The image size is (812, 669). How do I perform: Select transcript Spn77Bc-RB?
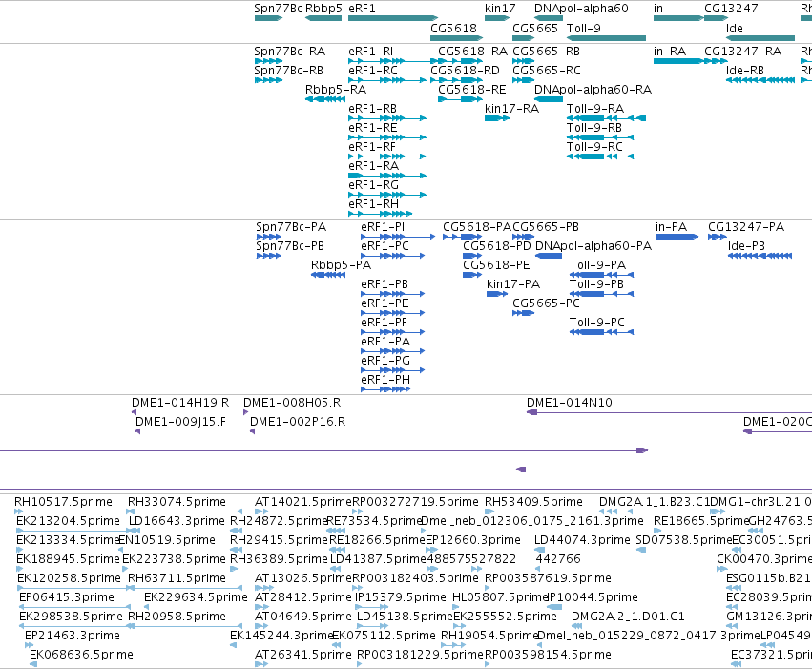[288, 70]
